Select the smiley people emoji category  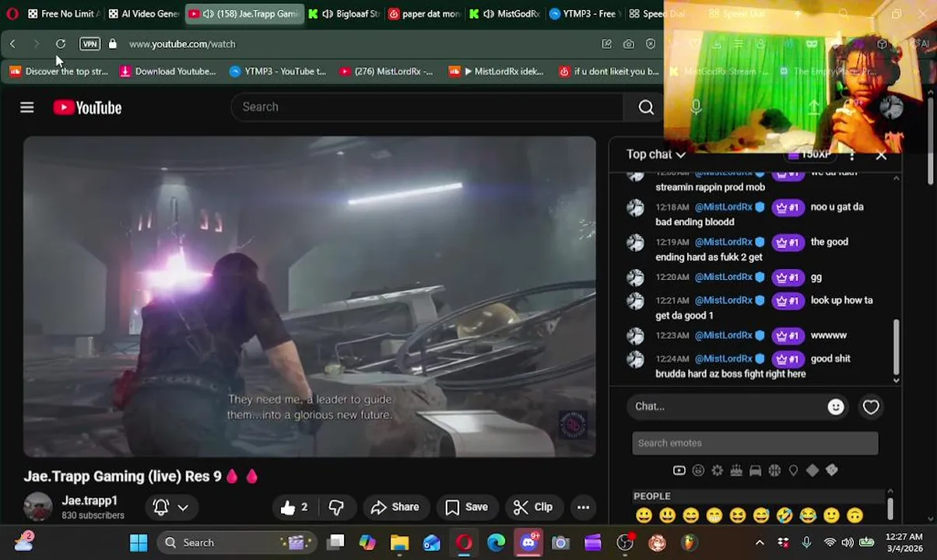click(x=698, y=471)
